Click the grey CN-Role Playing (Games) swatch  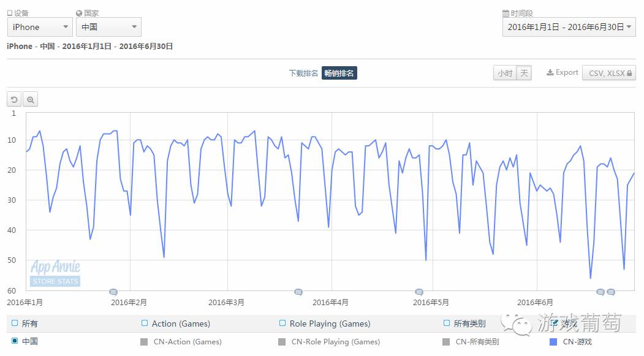pyautogui.click(x=282, y=342)
